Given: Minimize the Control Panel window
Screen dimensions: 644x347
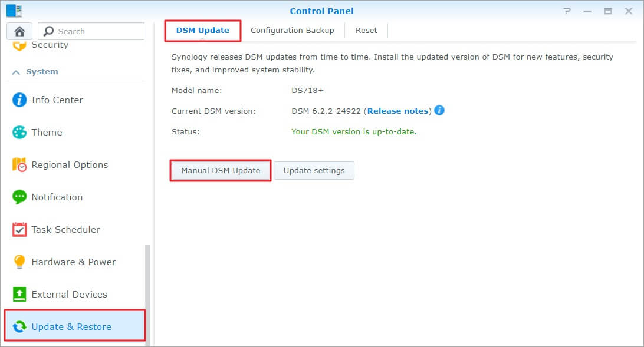Looking at the screenshot, I should [587, 11].
